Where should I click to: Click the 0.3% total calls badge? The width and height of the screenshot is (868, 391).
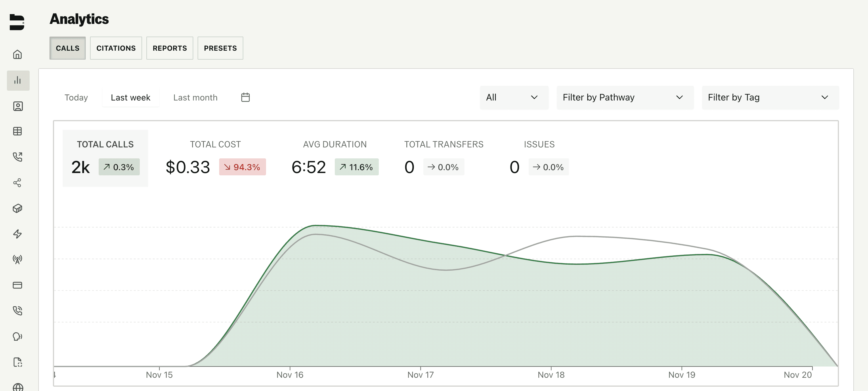[x=119, y=167]
